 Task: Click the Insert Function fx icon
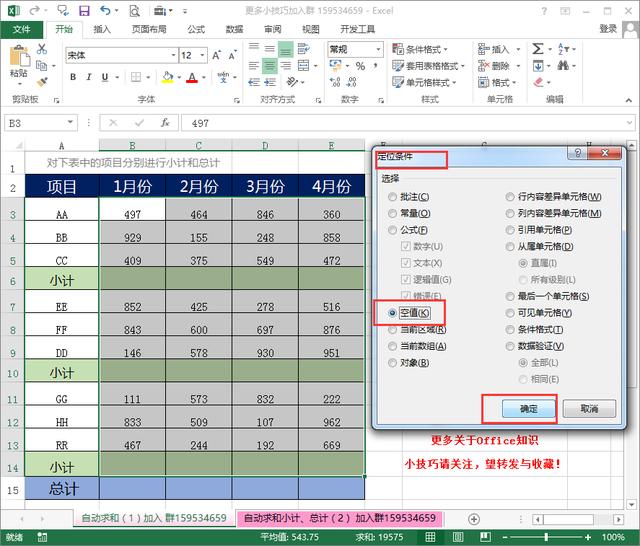tap(165, 123)
